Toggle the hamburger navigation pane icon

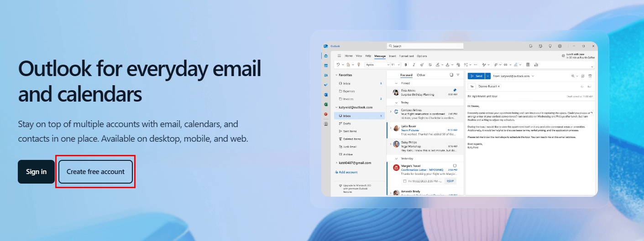[339, 56]
